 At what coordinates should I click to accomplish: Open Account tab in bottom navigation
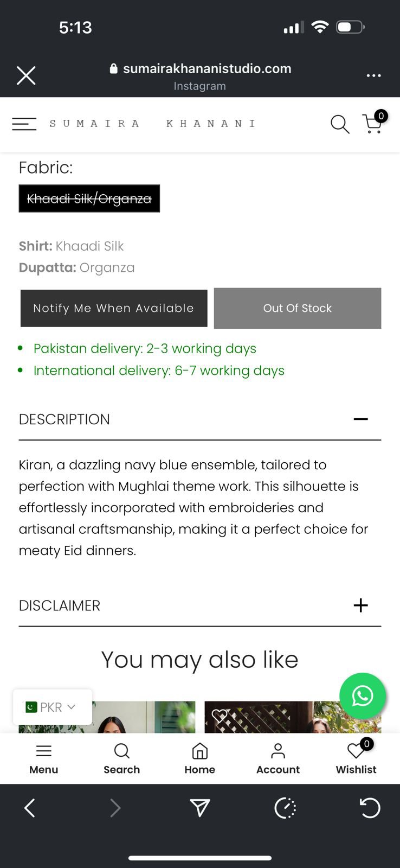(278, 758)
